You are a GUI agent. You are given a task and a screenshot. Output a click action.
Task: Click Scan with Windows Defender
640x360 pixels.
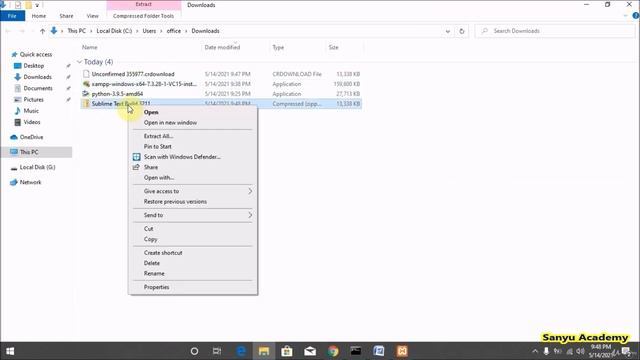tap(182, 157)
